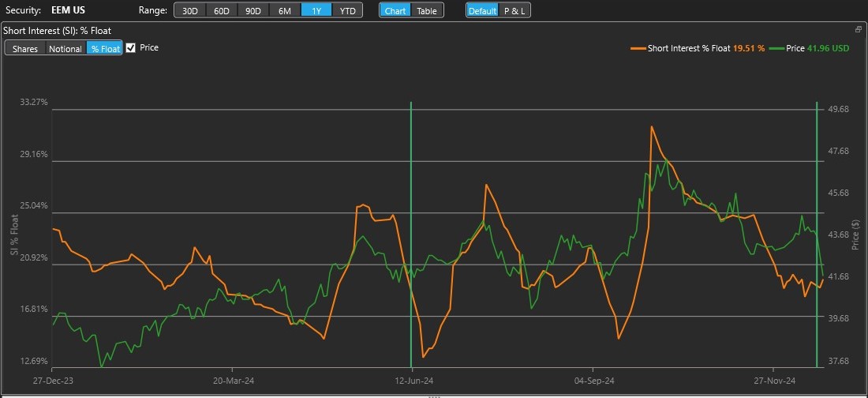The height and width of the screenshot is (398, 868).
Task: Click the 39.68 price axis label
Action: click(x=837, y=318)
